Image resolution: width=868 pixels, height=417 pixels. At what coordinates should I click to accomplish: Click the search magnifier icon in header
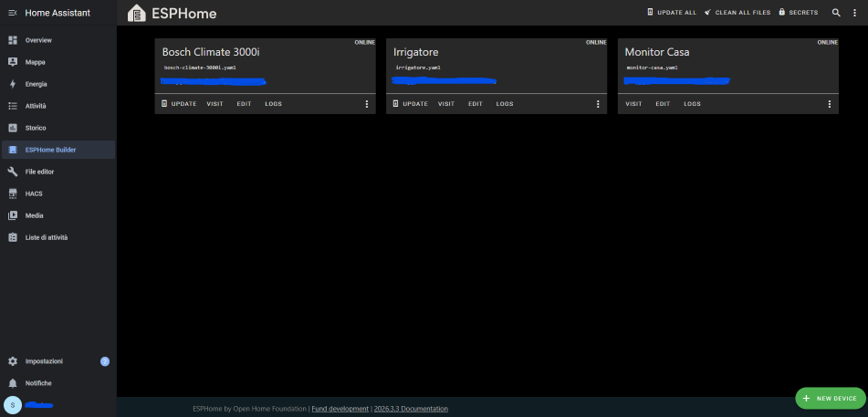836,13
